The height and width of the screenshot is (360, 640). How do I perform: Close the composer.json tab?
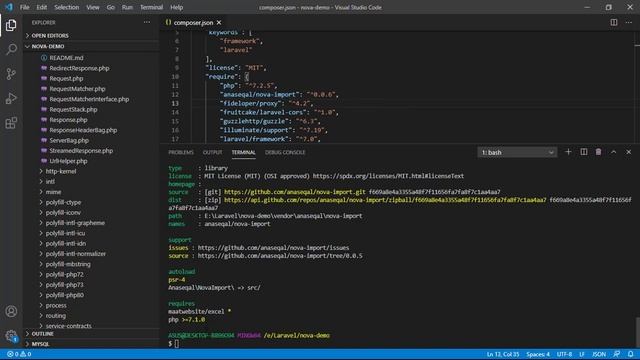pos(219,22)
